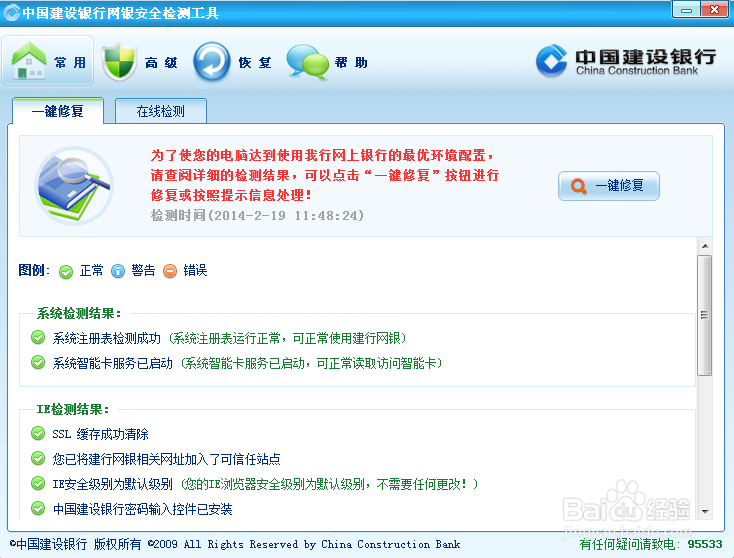Viewport: 734px width, 558px height.
Task: Switch to the 一键修复 tab
Action: click(x=58, y=111)
